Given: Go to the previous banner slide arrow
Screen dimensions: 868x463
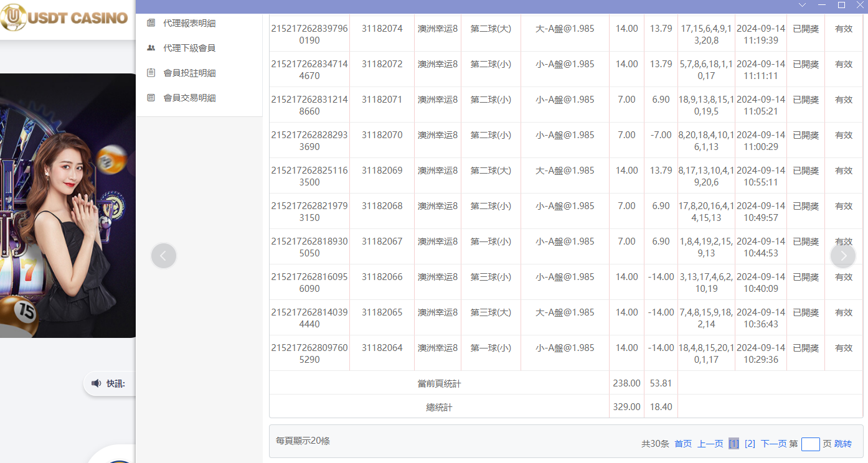Looking at the screenshot, I should pos(164,256).
